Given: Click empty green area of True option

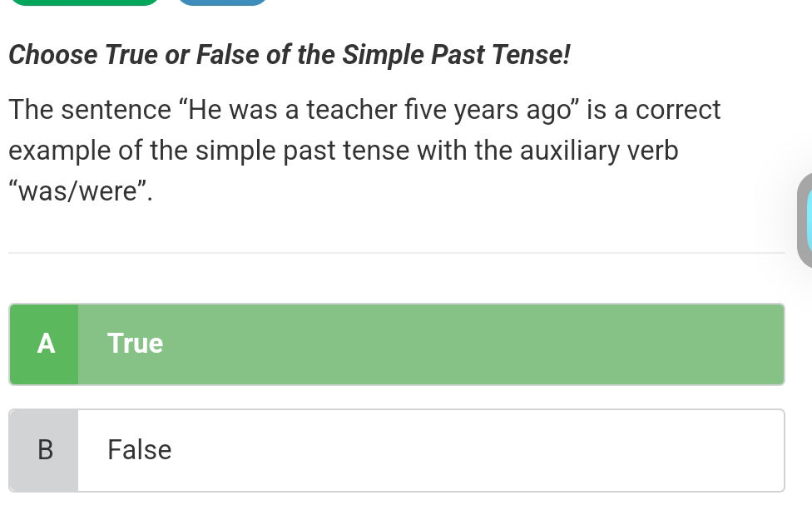Looking at the screenshot, I should click(x=466, y=344).
